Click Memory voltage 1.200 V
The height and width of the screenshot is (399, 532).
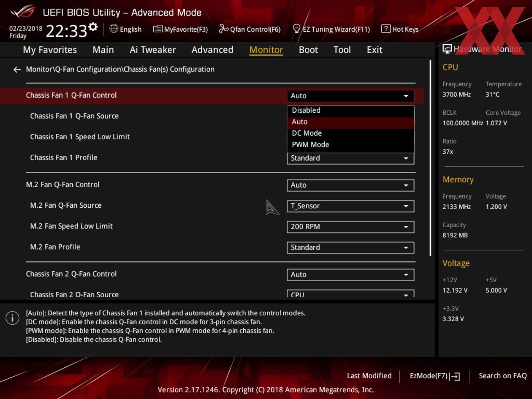(x=496, y=207)
